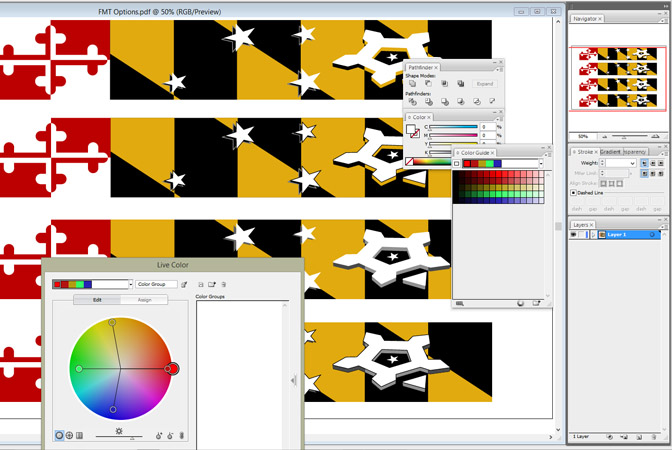Viewport: 672px width, 450px height.
Task: Click the new color group icon
Action: click(x=212, y=284)
